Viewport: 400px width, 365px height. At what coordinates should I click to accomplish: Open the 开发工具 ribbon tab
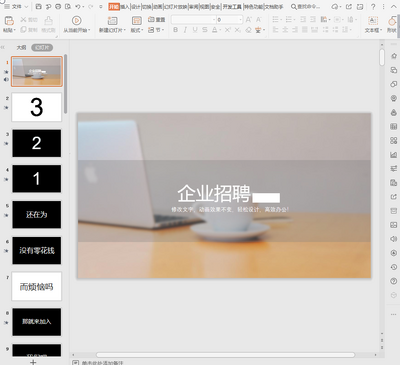tap(232, 7)
